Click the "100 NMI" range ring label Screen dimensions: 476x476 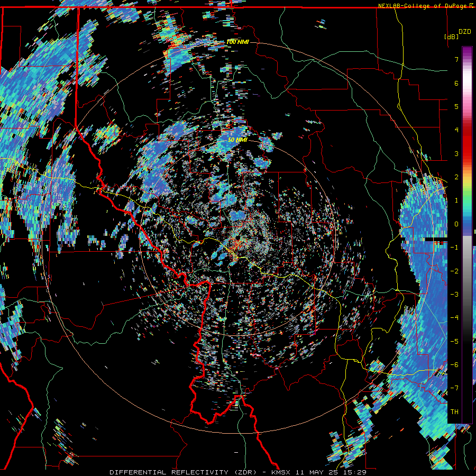237,42
